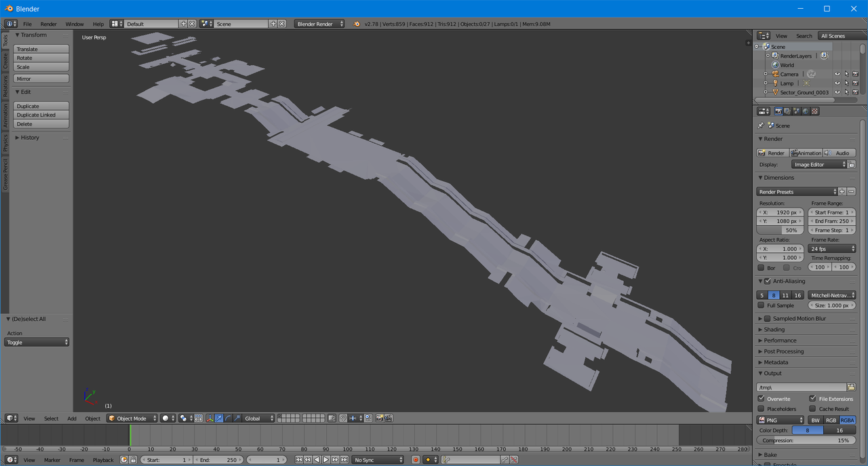Image resolution: width=868 pixels, height=466 pixels.
Task: Select the Render properties tab camera icon
Action: coord(778,111)
